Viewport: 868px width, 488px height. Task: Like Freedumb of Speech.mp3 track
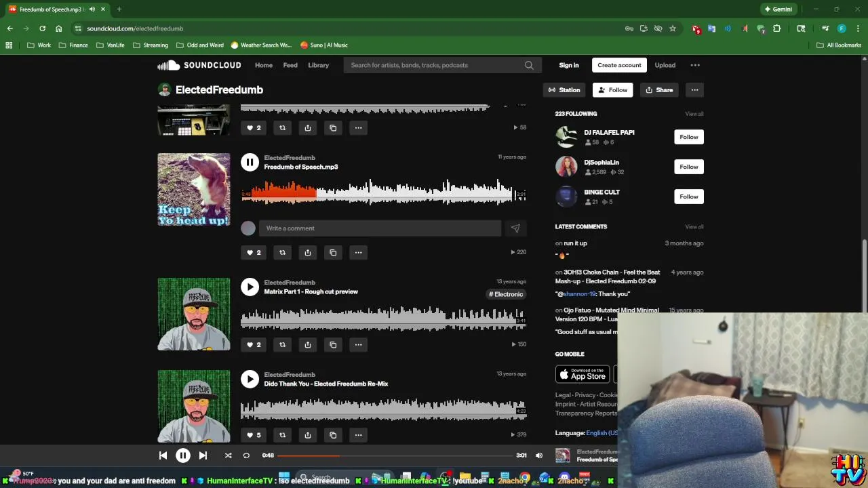(253, 252)
